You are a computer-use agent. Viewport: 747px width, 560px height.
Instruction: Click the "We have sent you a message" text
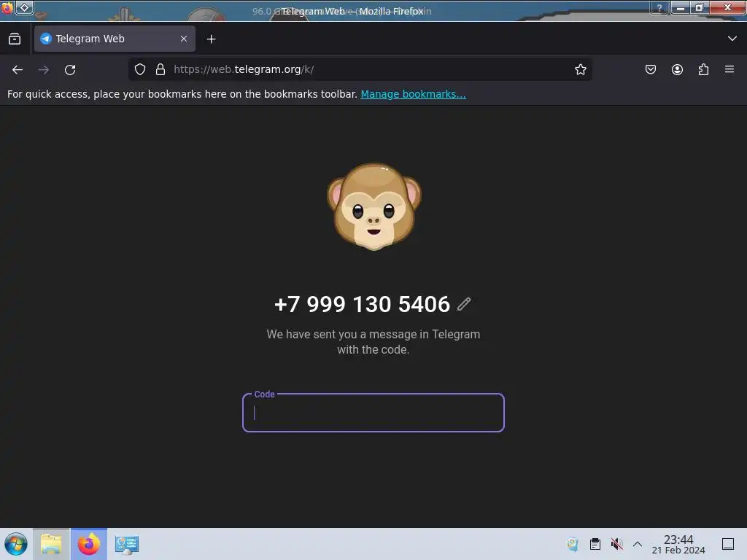point(373,342)
